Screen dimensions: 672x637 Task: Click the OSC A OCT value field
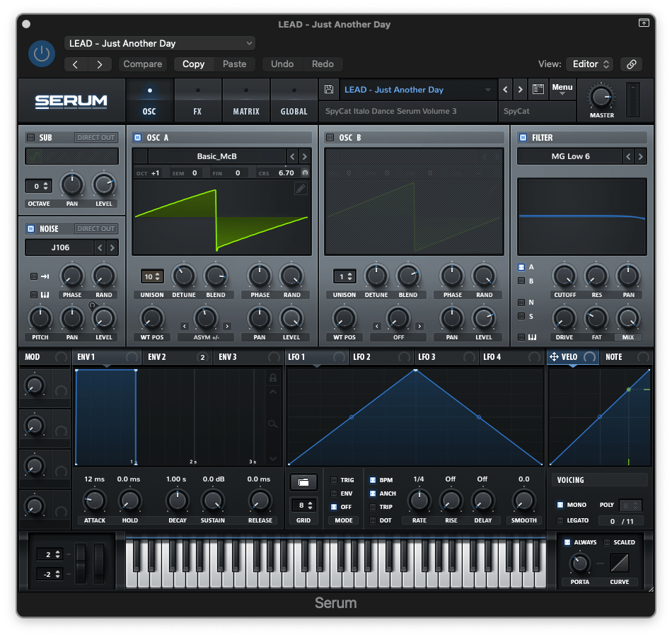[x=155, y=173]
